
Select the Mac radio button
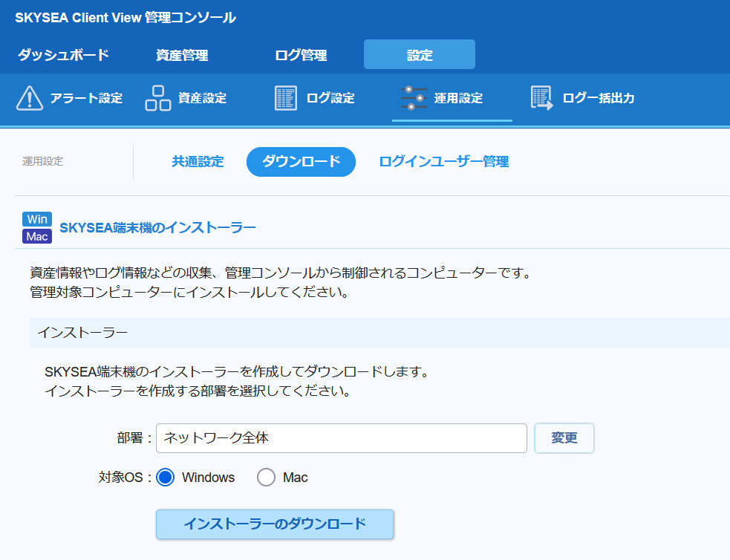267,477
